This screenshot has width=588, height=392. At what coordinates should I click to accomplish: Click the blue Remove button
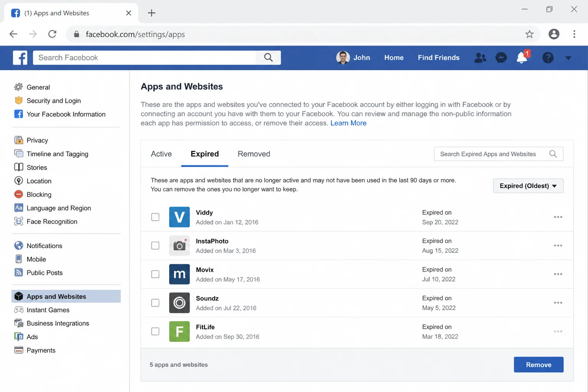tap(539, 365)
